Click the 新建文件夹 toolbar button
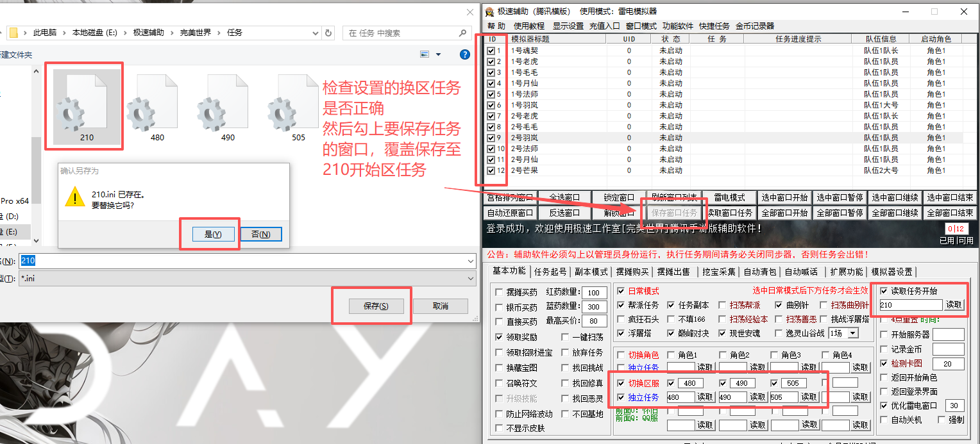 [16, 55]
